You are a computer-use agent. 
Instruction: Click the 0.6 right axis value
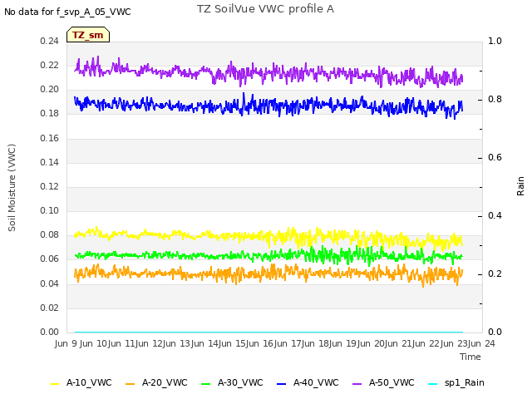pos(495,157)
